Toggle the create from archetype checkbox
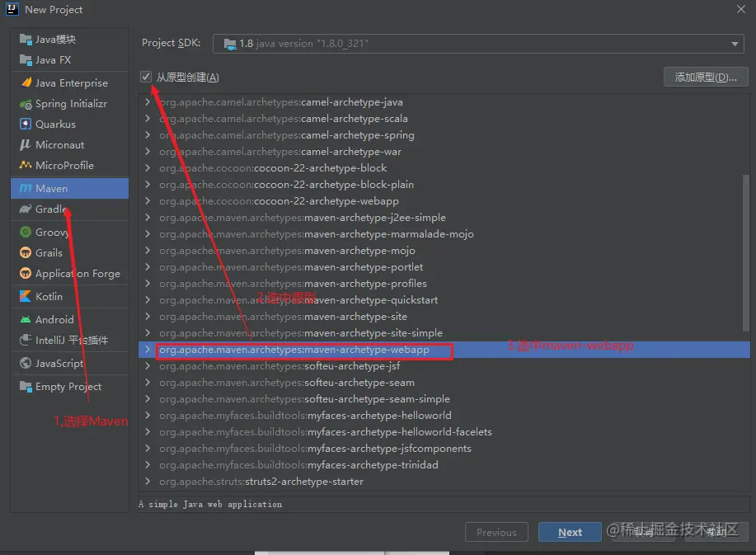Image resolution: width=756 pixels, height=555 pixels. pos(146,77)
